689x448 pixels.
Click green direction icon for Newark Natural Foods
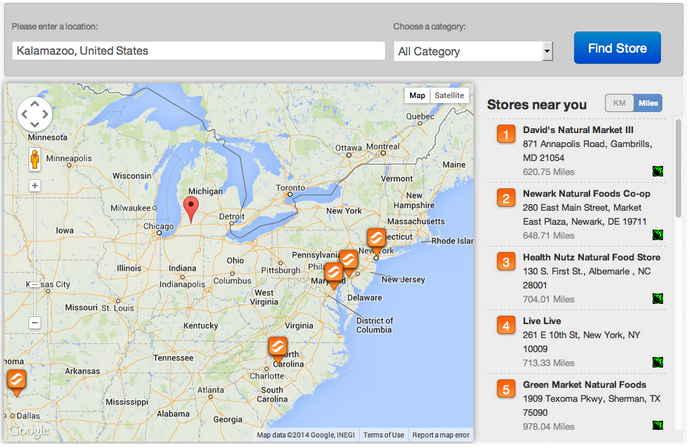(x=657, y=235)
